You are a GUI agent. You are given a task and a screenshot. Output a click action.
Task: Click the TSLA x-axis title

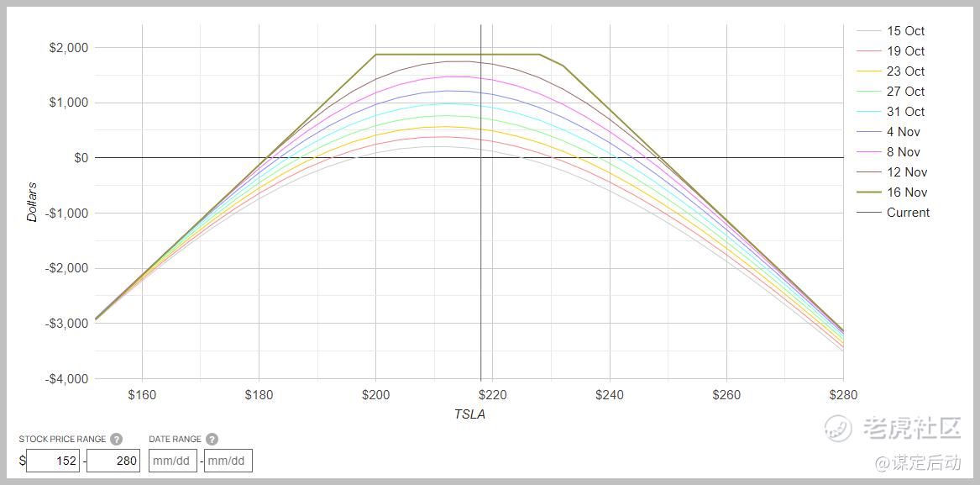pos(469,414)
